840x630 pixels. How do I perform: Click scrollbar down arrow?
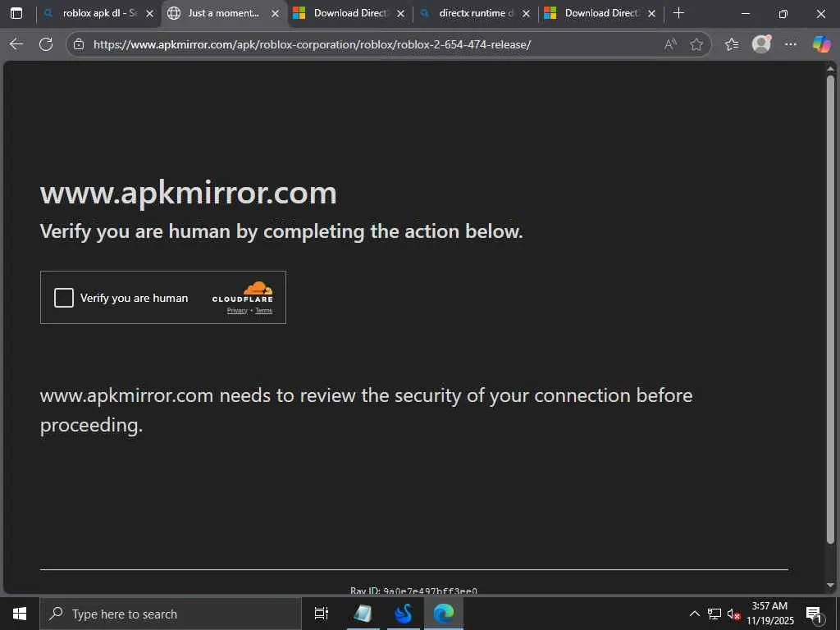[830, 585]
